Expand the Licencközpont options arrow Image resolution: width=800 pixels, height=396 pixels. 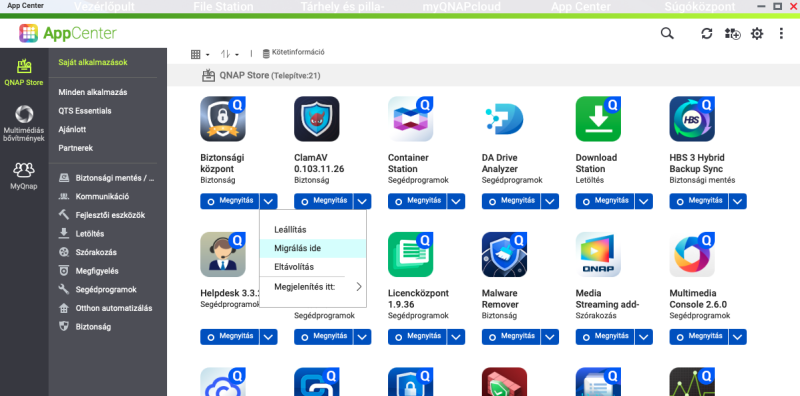pos(456,337)
